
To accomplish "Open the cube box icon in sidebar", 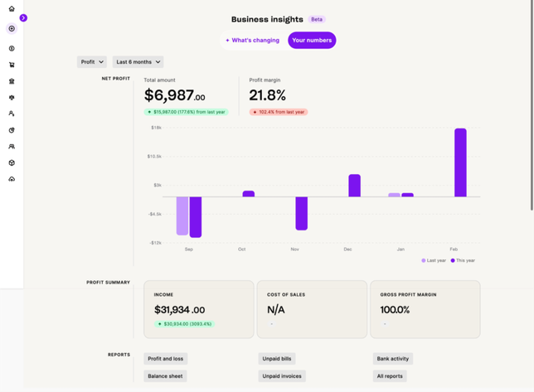I will tap(12, 162).
